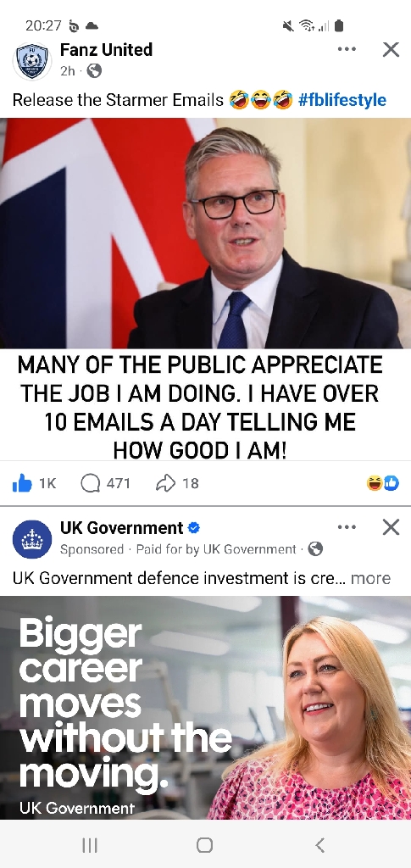Open UK Government crown avatar
Viewport: 411px width, 868px height.
(x=32, y=538)
